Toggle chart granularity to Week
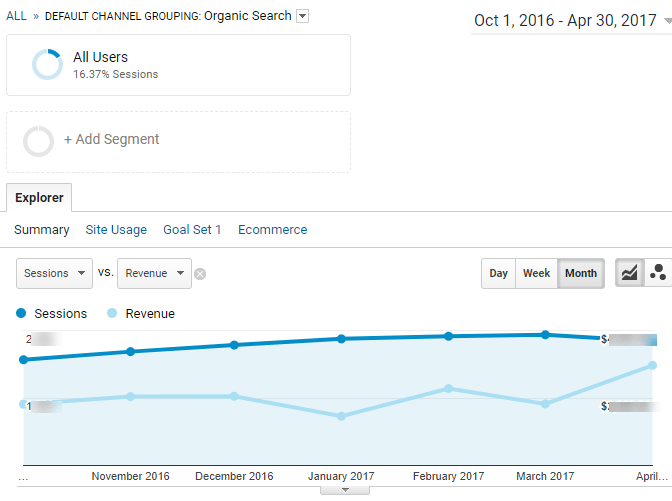Viewport: 672px width, 501px height. click(536, 273)
